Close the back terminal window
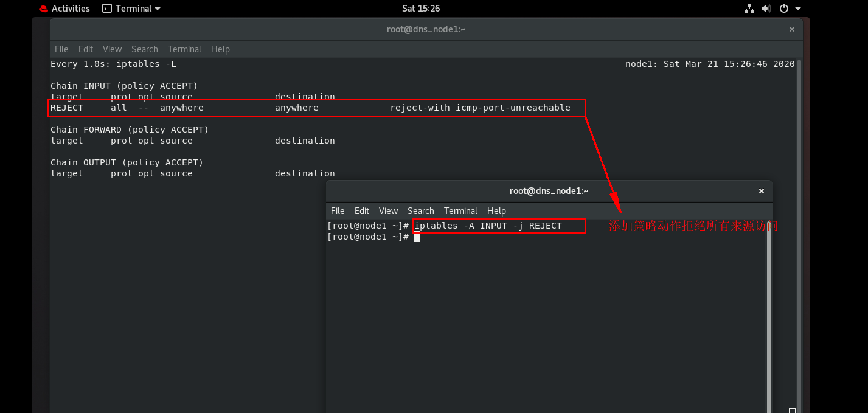This screenshot has height=413, width=868. (x=791, y=29)
